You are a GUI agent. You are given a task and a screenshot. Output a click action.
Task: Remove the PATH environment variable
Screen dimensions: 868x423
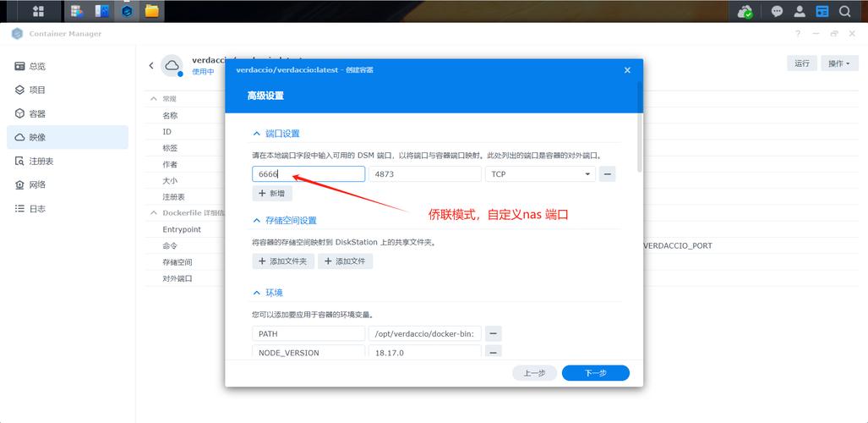(494, 333)
